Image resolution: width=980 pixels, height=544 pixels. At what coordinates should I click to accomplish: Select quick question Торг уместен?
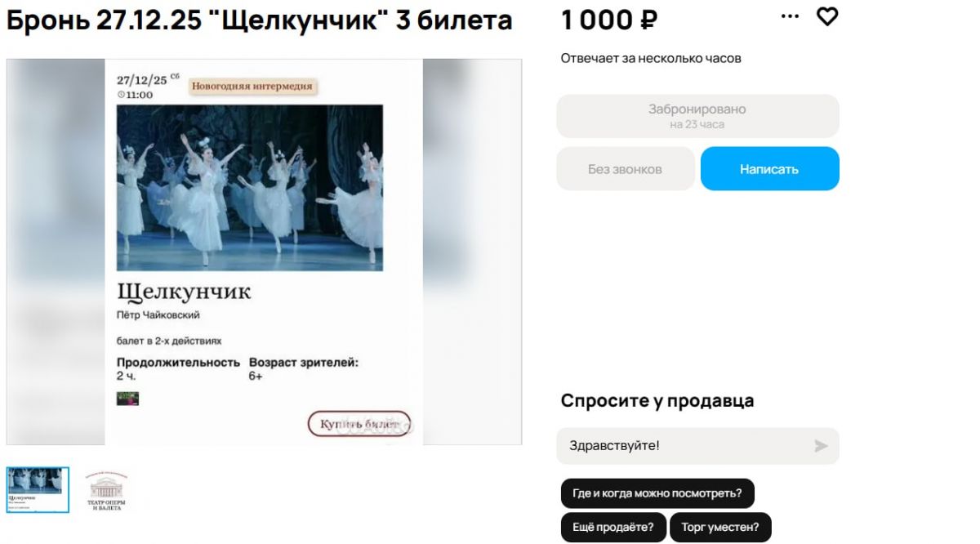tap(720, 527)
